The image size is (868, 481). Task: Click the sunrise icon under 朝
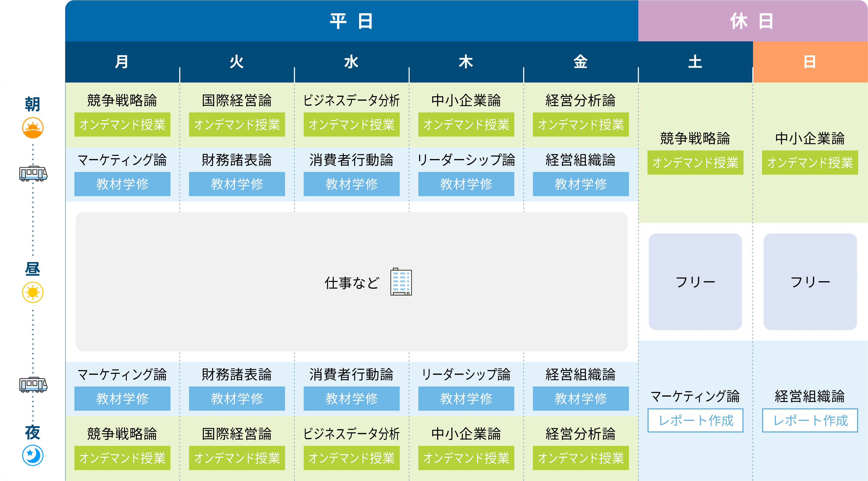[x=33, y=128]
